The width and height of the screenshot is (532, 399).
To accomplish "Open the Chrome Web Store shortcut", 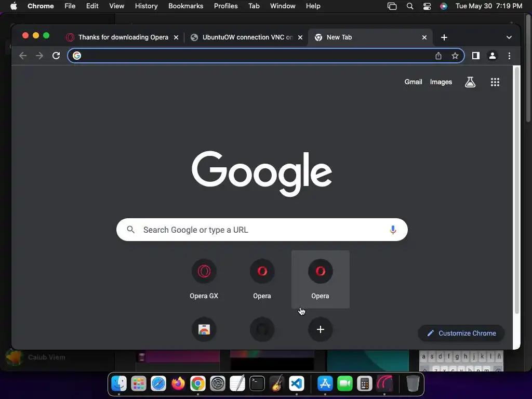I will [x=204, y=329].
